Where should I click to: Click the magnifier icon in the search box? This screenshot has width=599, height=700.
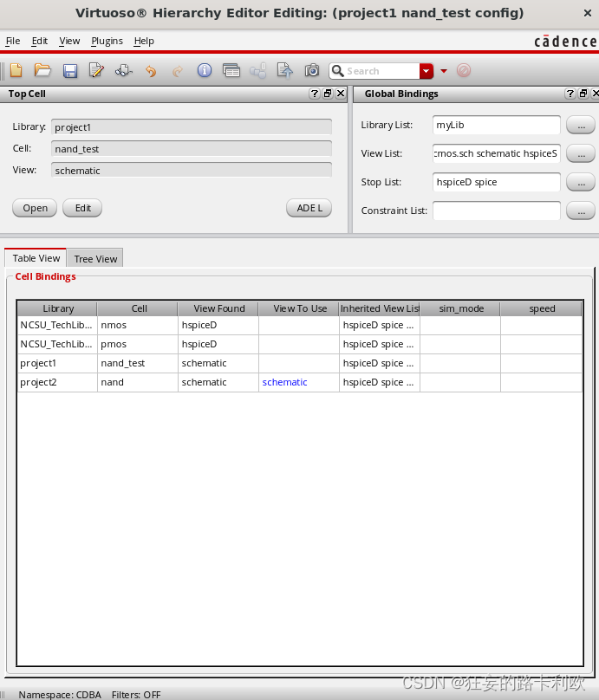pos(338,71)
